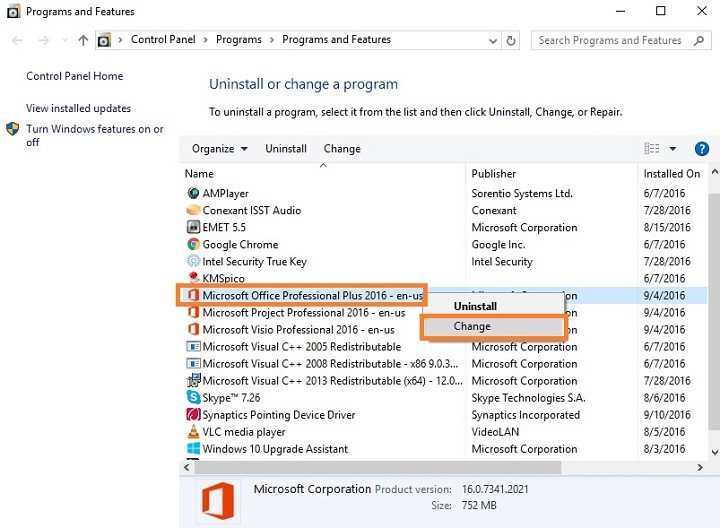Screen dimensions: 720x528
Task: Click the Visual C++ 2005 Redistributable icon
Action: coord(193,346)
